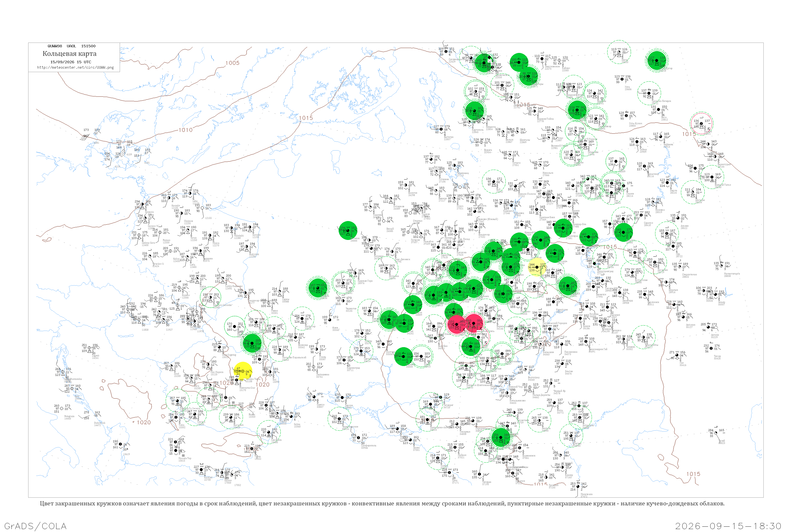Select the 2026-09-15-18:30 timestamp
Screen dimensions: 798x532
[x=728, y=526]
